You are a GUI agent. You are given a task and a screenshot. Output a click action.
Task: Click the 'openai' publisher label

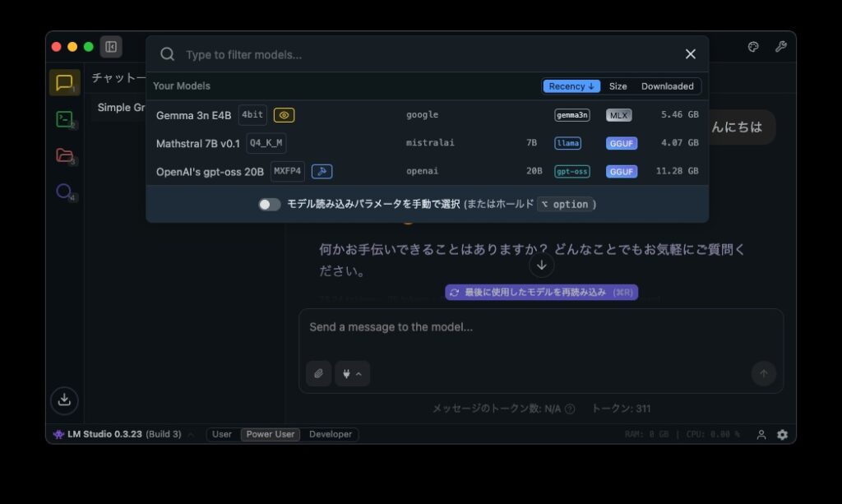[x=422, y=171]
